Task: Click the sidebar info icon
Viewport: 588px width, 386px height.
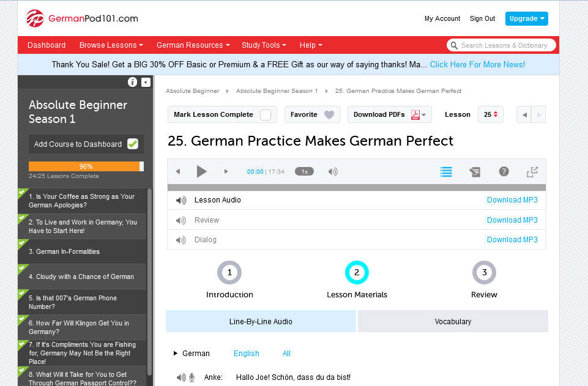Action: (132, 81)
